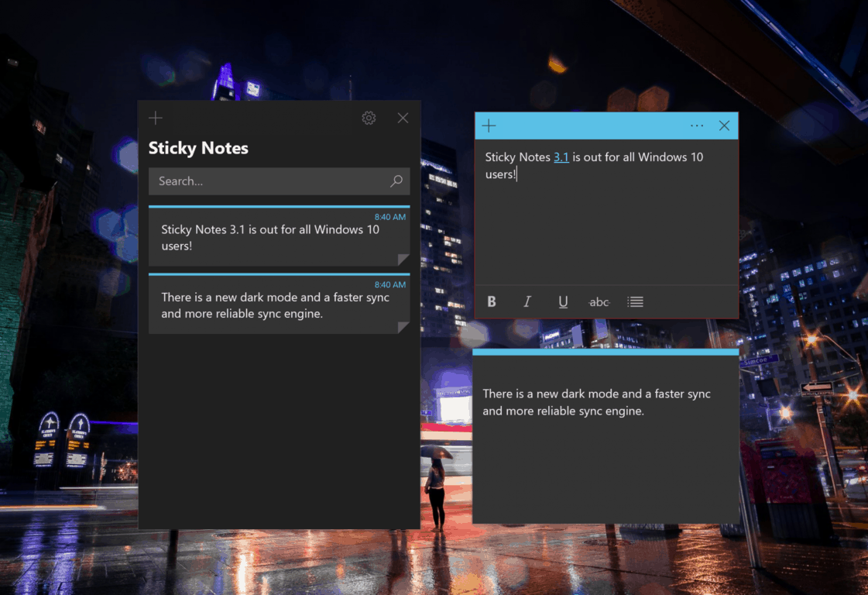Click the plus icon in Sticky Notes list window
868x595 pixels.
[x=156, y=118]
